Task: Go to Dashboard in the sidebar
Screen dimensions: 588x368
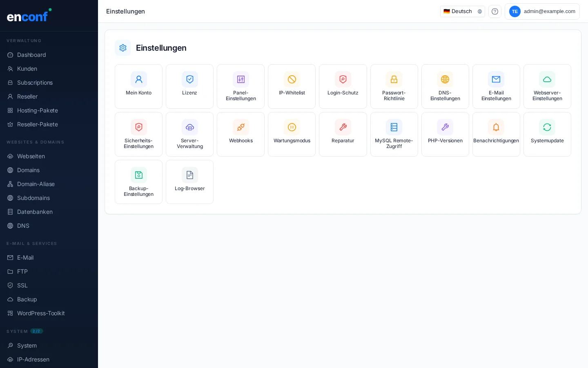Action: point(31,55)
